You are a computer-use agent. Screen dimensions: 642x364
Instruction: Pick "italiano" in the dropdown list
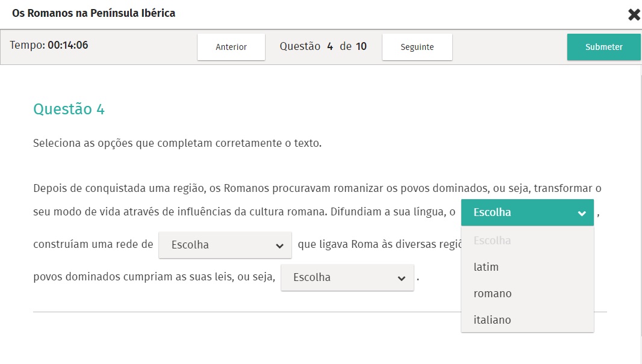(x=492, y=320)
